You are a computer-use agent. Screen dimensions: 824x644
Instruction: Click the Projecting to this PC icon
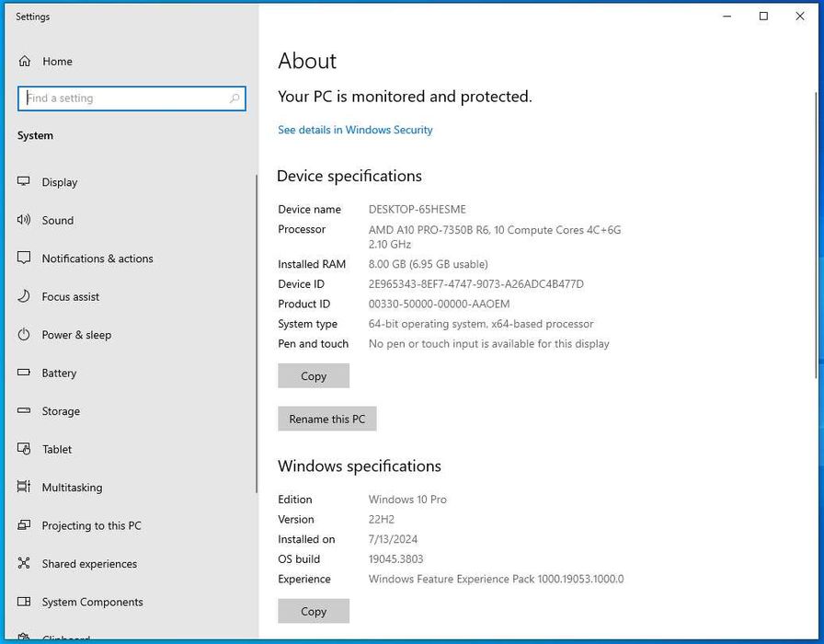point(24,525)
